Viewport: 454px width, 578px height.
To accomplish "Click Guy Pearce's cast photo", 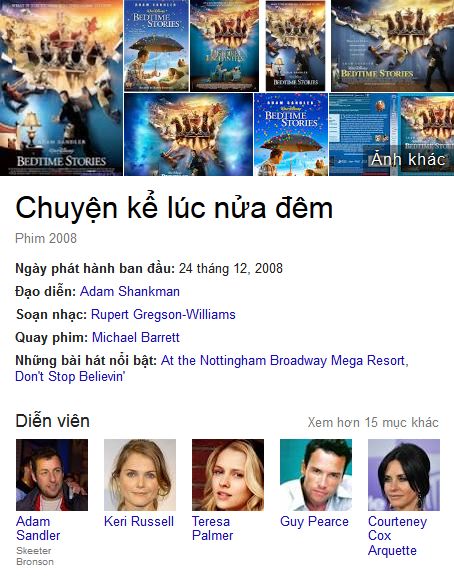I will tap(316, 475).
